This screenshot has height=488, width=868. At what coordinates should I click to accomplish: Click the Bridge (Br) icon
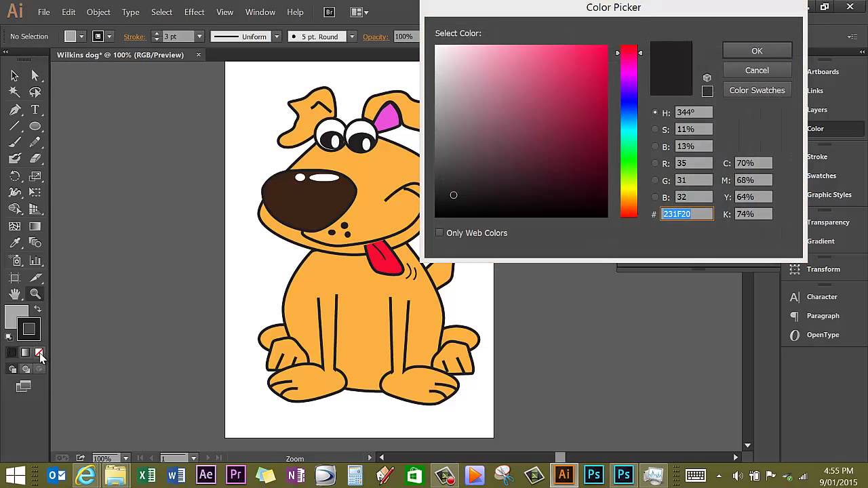pos(329,12)
